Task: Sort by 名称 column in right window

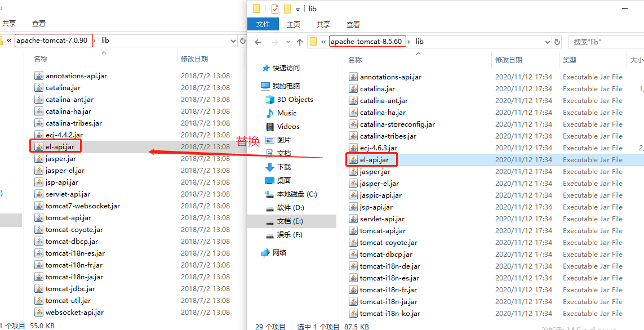Action: 355,60
